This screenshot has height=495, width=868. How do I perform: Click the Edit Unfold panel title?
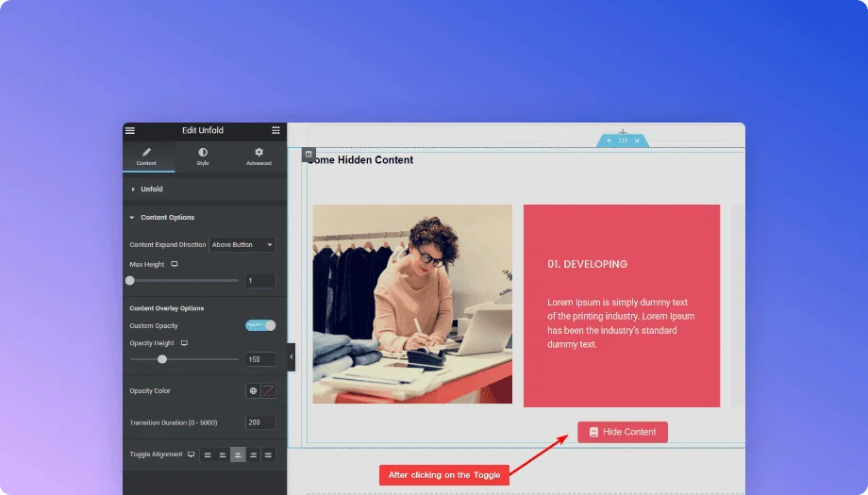(x=203, y=130)
